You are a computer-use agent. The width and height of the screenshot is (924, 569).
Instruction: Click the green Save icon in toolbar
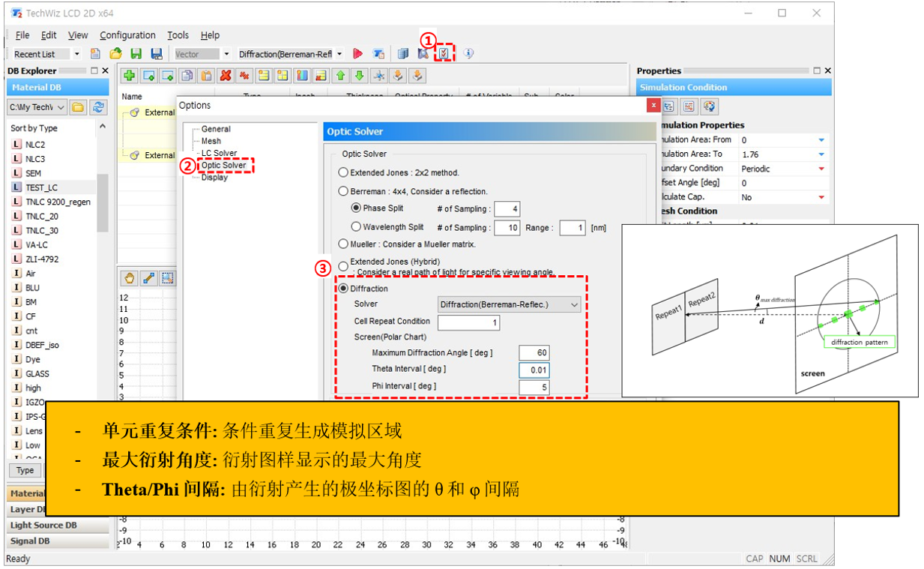[x=136, y=54]
